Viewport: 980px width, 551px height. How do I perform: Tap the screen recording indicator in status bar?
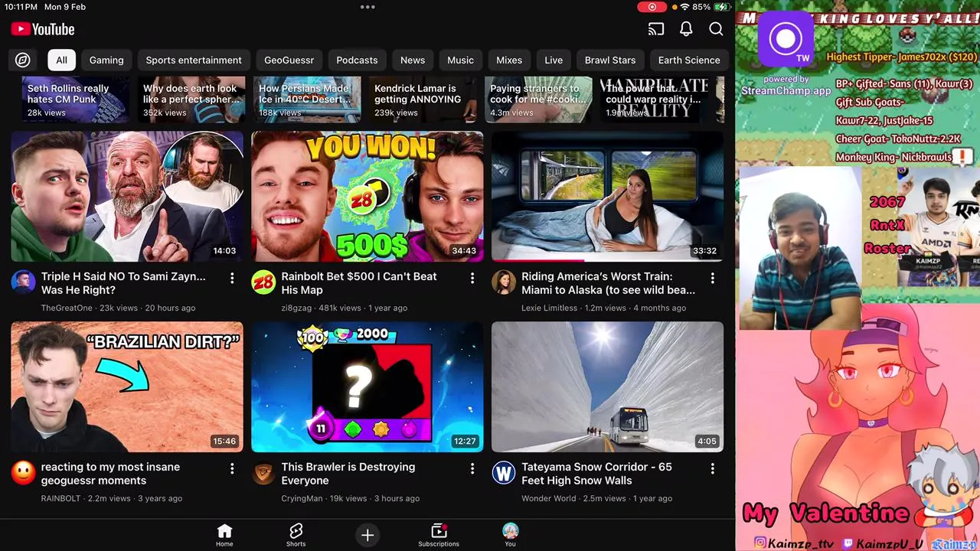point(652,7)
